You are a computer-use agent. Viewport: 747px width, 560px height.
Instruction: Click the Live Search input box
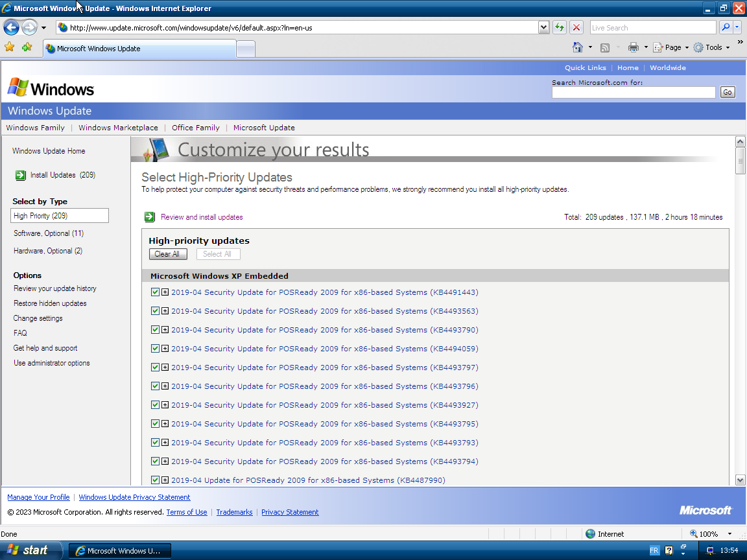[653, 28]
